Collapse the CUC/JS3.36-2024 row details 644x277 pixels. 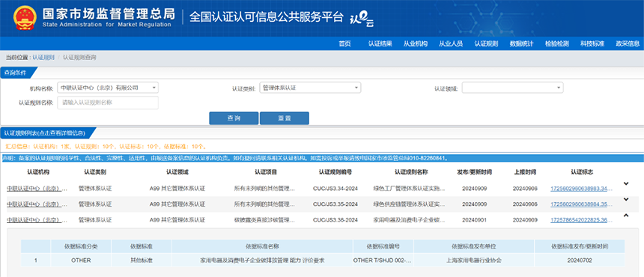point(626,215)
